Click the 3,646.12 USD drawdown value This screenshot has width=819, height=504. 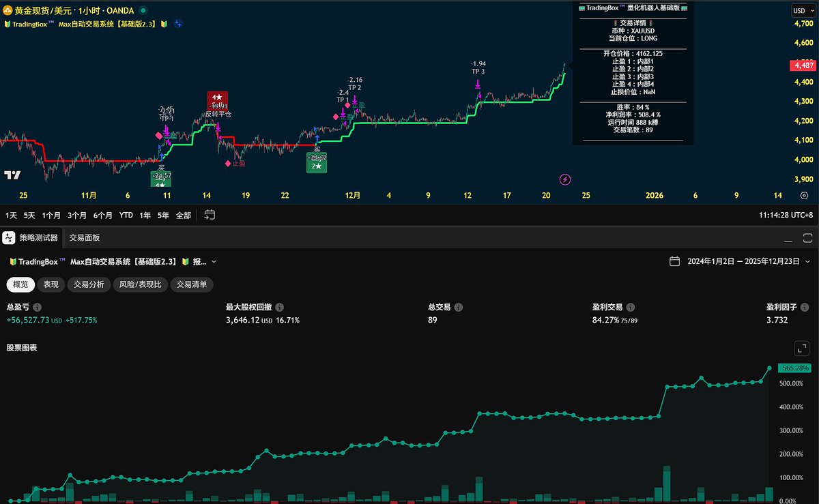248,320
